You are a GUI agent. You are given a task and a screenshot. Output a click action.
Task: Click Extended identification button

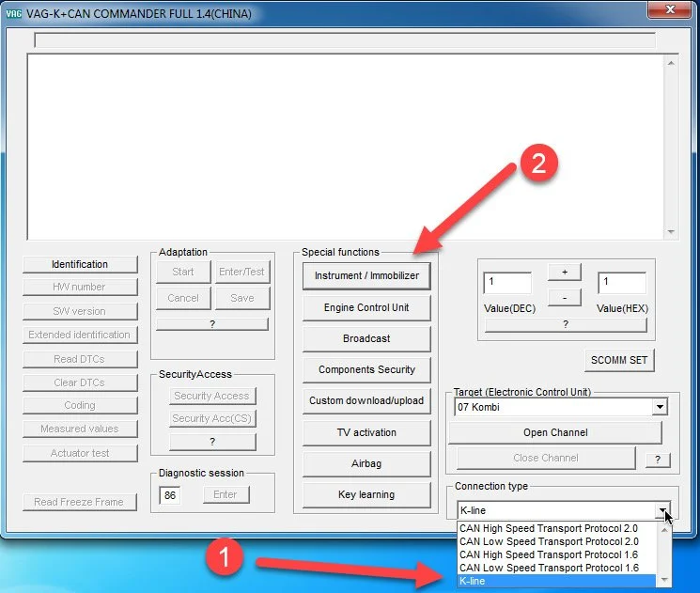click(80, 335)
